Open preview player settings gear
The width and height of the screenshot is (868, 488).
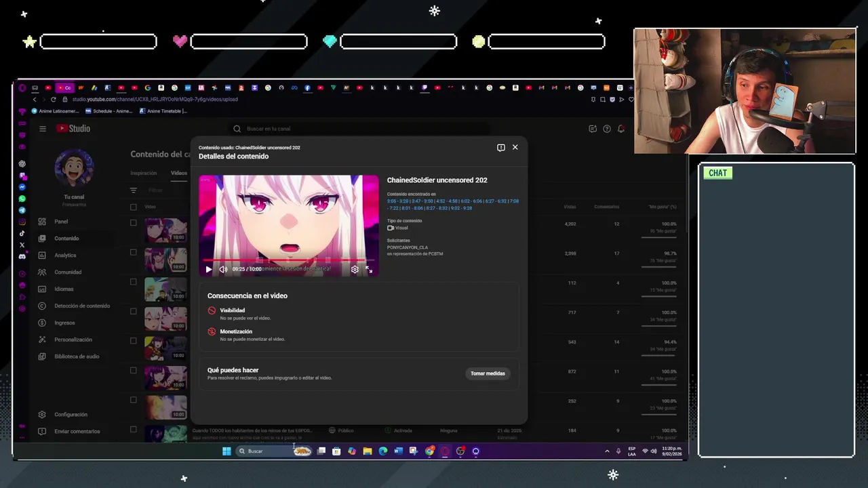[x=355, y=269]
